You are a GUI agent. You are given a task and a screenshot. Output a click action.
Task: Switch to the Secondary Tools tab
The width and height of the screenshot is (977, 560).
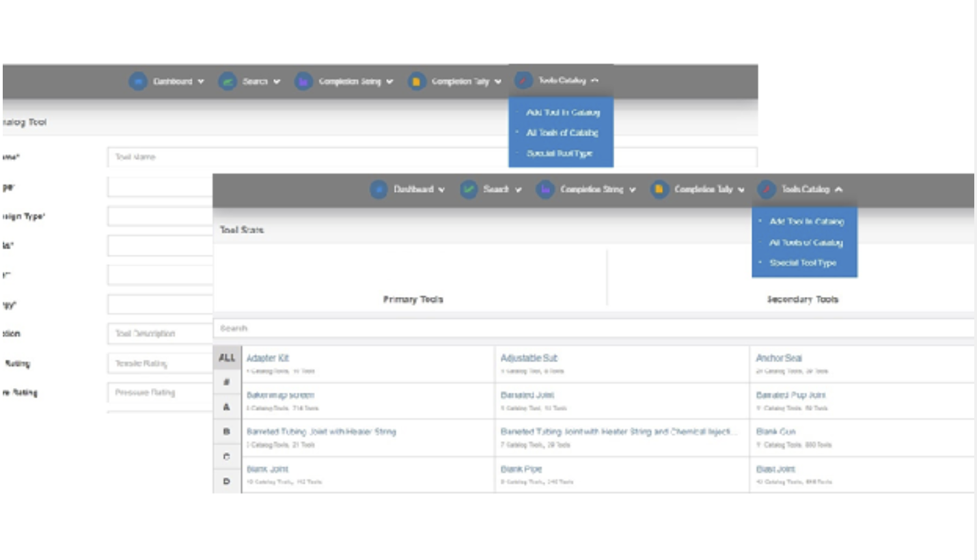tap(802, 299)
